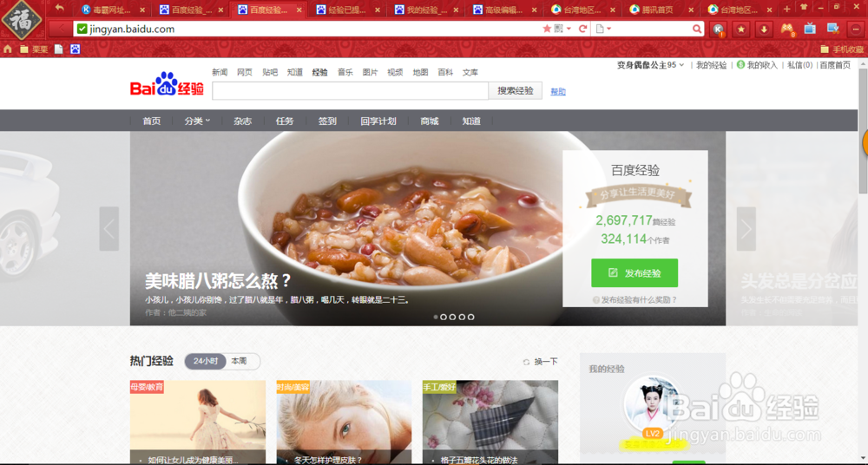This screenshot has height=465, width=868.
Task: Open the 母婴/教育 article thumbnail
Action: [x=198, y=422]
